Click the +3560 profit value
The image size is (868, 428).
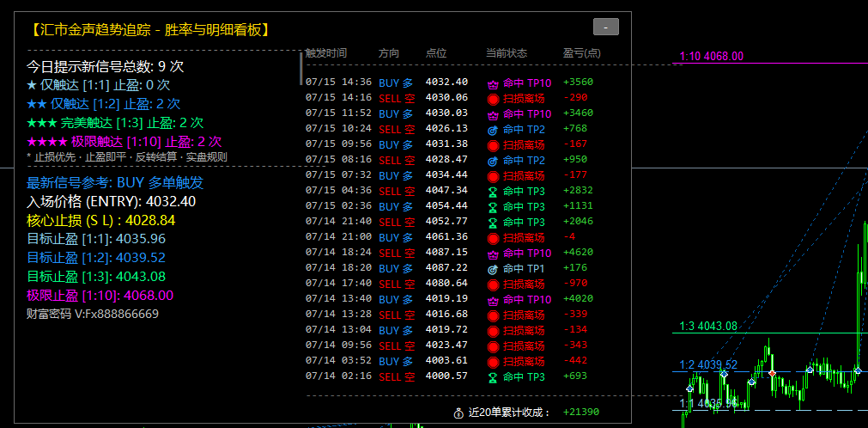tap(578, 82)
